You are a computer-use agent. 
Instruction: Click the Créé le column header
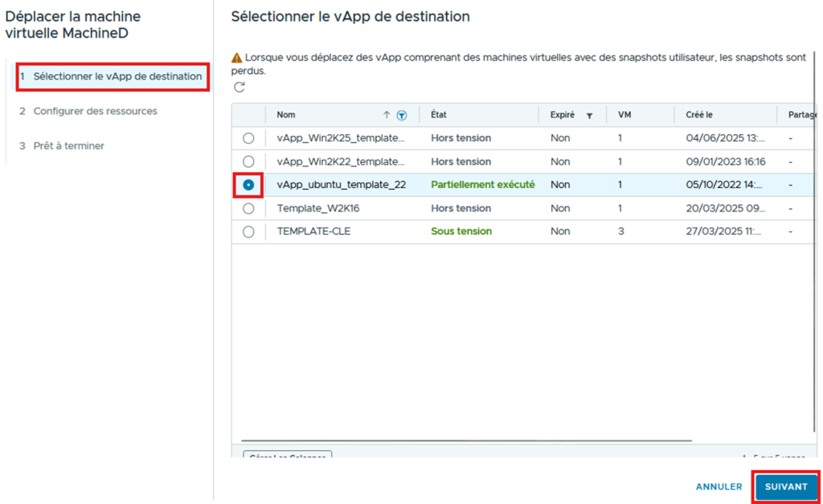coord(699,115)
